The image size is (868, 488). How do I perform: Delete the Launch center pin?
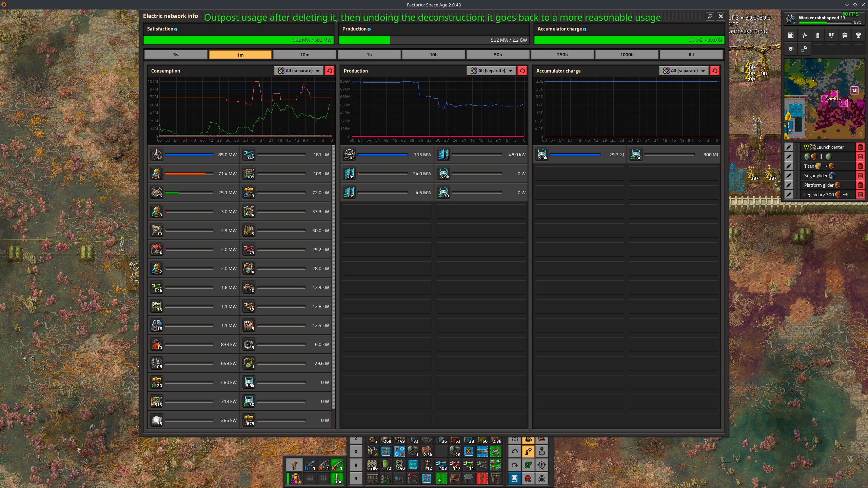861,147
